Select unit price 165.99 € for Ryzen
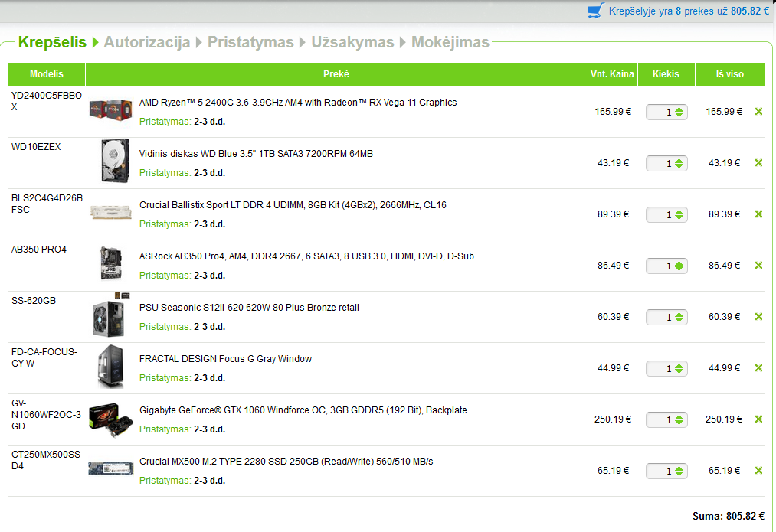Screen dimensions: 776x532 click(x=613, y=112)
